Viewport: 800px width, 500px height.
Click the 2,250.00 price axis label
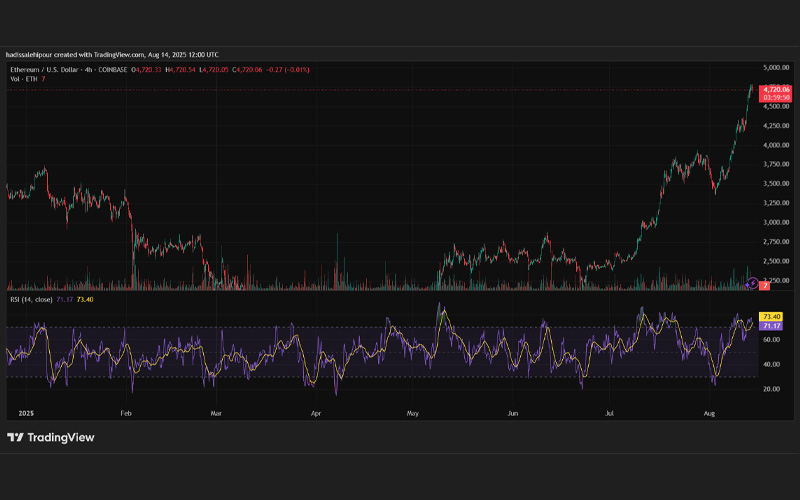click(776, 280)
